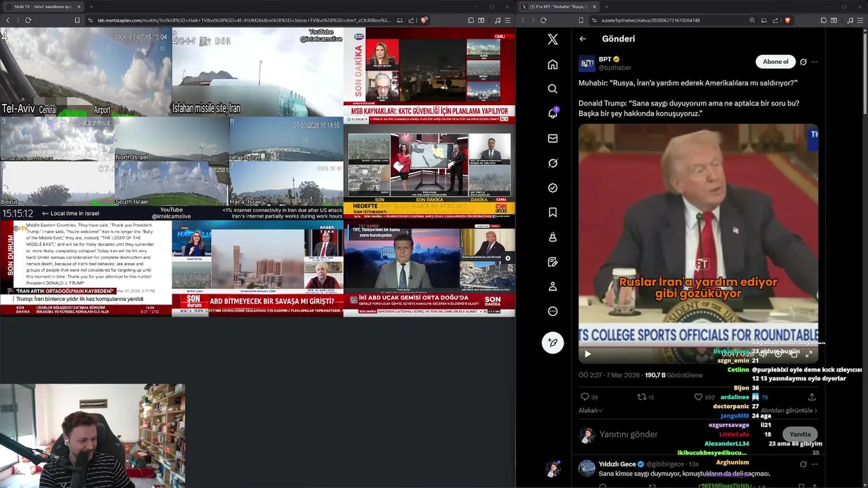The height and width of the screenshot is (488, 868).
Task: Open Bookmarks icon in X sidebar
Action: 553,212
